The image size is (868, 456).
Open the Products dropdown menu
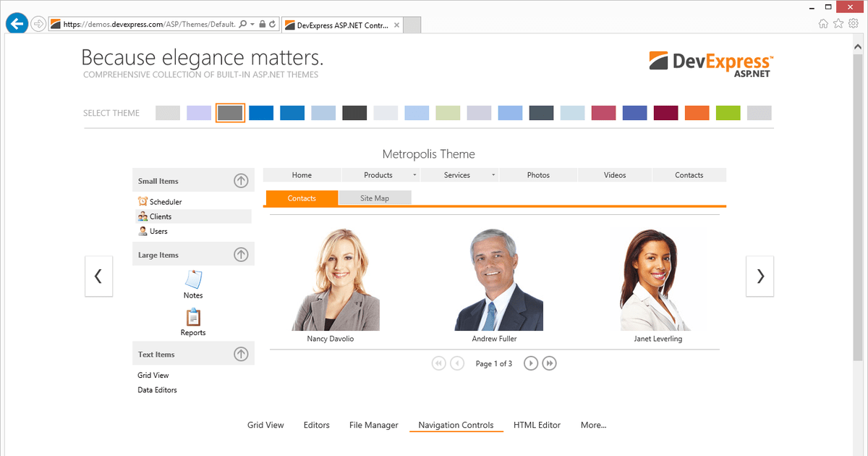[416, 174]
